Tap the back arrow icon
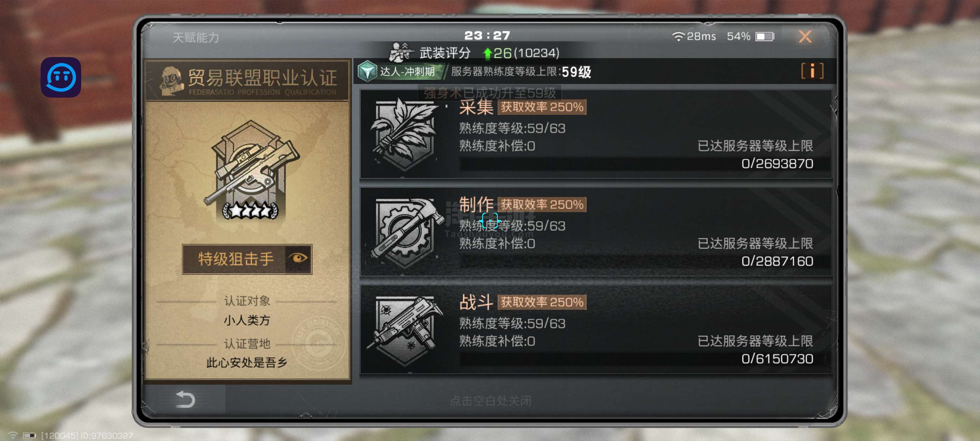Screen dimensions: 980x441 pyautogui.click(x=185, y=400)
